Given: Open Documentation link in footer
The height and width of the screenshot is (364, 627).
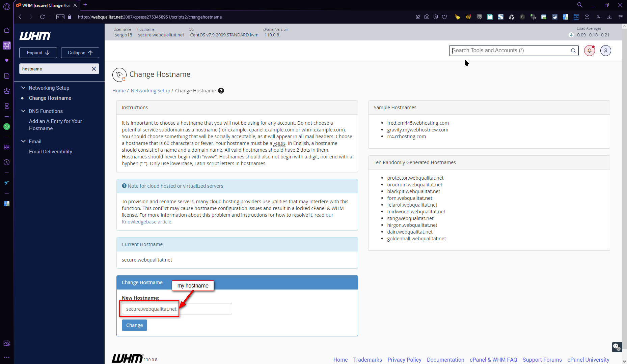Looking at the screenshot, I should (445, 360).
